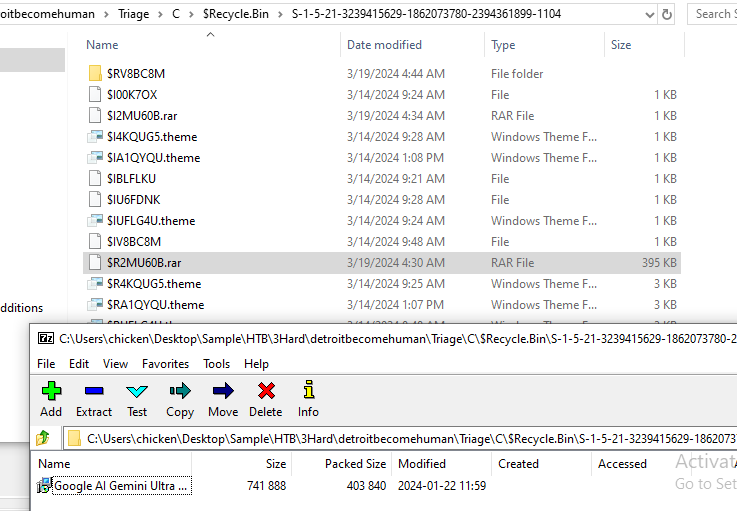Viewport: 737px width, 511px height.
Task: Click the $I4KQUG5.theme file icon
Action: point(95,136)
